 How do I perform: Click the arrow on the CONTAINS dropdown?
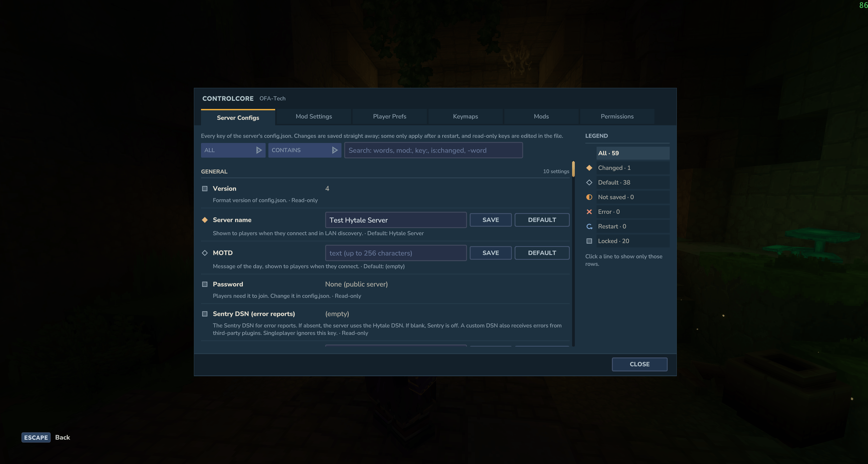click(335, 150)
